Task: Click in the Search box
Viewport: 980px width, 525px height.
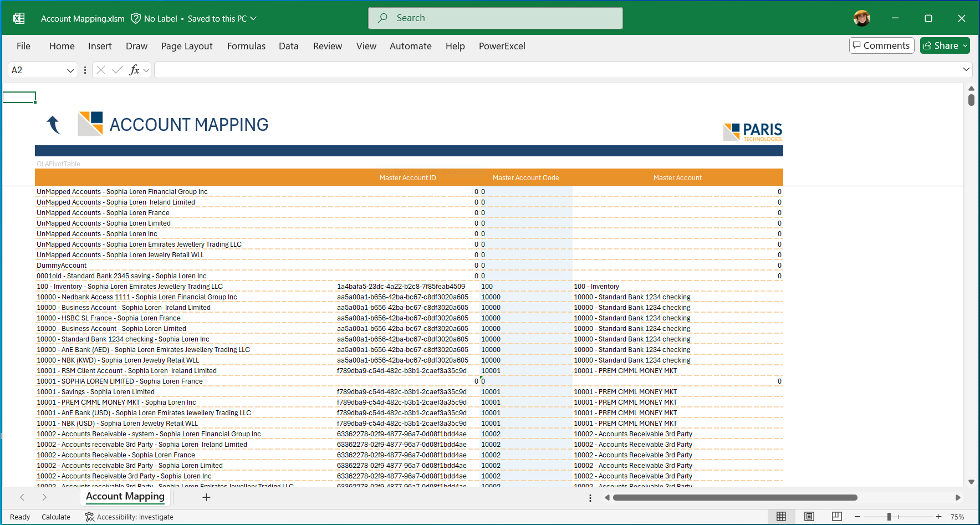Action: 495,18
